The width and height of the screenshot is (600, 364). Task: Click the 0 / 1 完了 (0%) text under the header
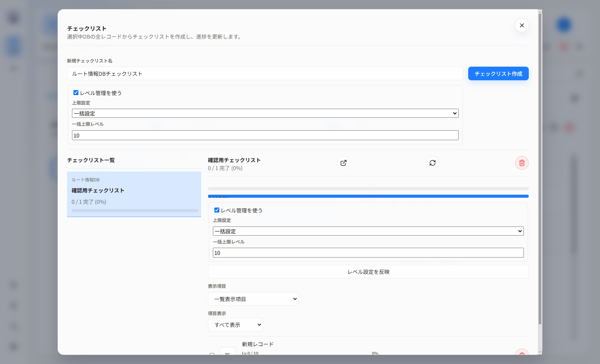225,168
